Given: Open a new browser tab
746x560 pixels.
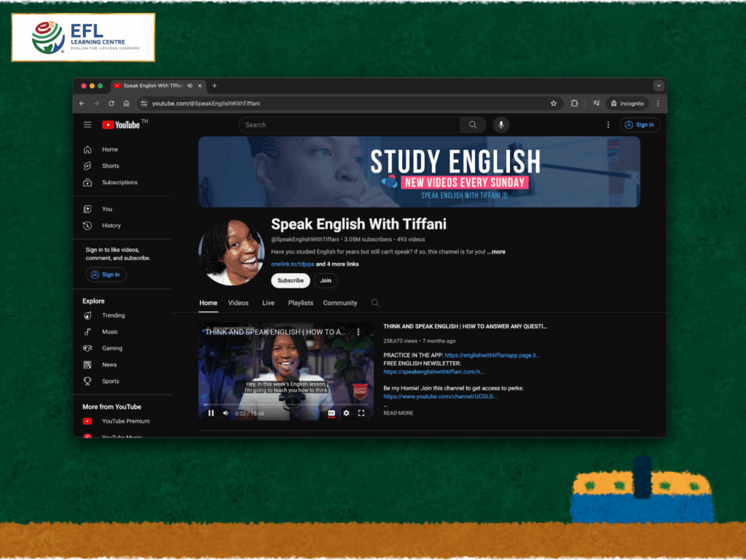Looking at the screenshot, I should 215,86.
